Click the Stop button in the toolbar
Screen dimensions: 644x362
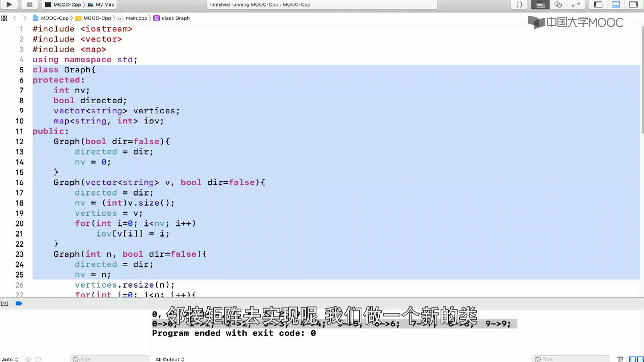[x=30, y=4]
